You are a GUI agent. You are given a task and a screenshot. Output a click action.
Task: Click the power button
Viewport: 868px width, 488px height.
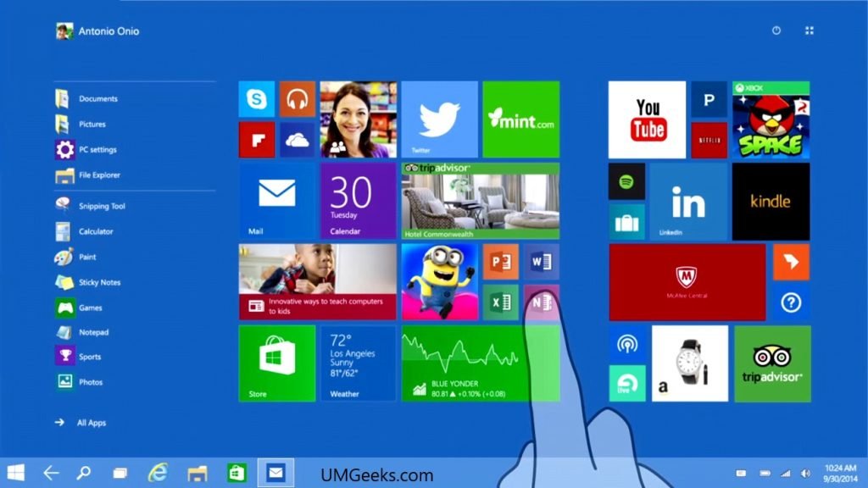(x=776, y=30)
